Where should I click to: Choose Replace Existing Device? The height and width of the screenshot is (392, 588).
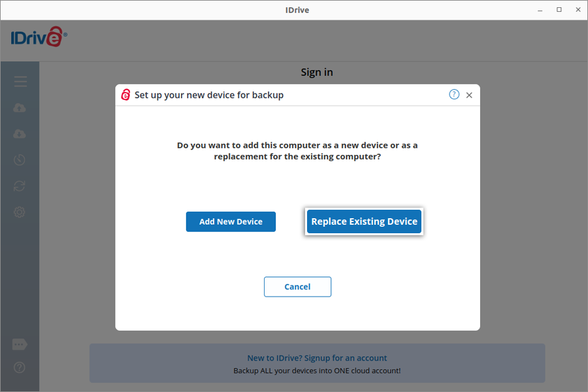(364, 221)
